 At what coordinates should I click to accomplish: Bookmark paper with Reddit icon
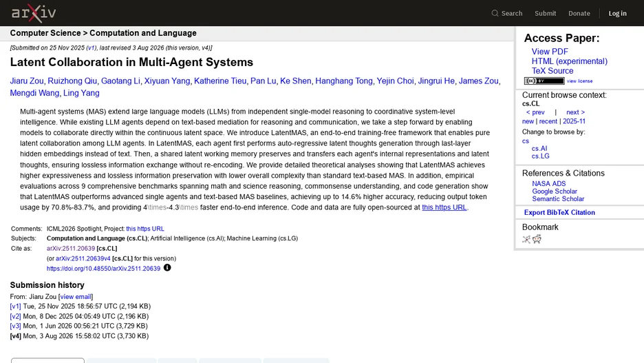click(x=537, y=239)
